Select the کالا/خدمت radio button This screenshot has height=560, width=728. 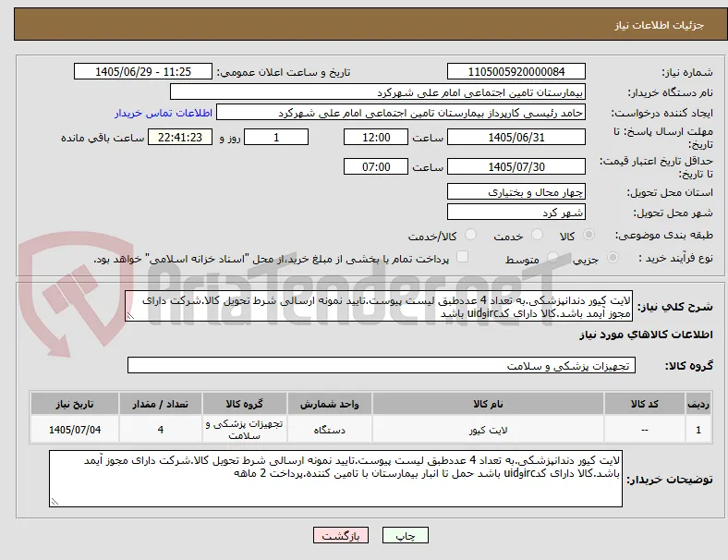(x=471, y=235)
